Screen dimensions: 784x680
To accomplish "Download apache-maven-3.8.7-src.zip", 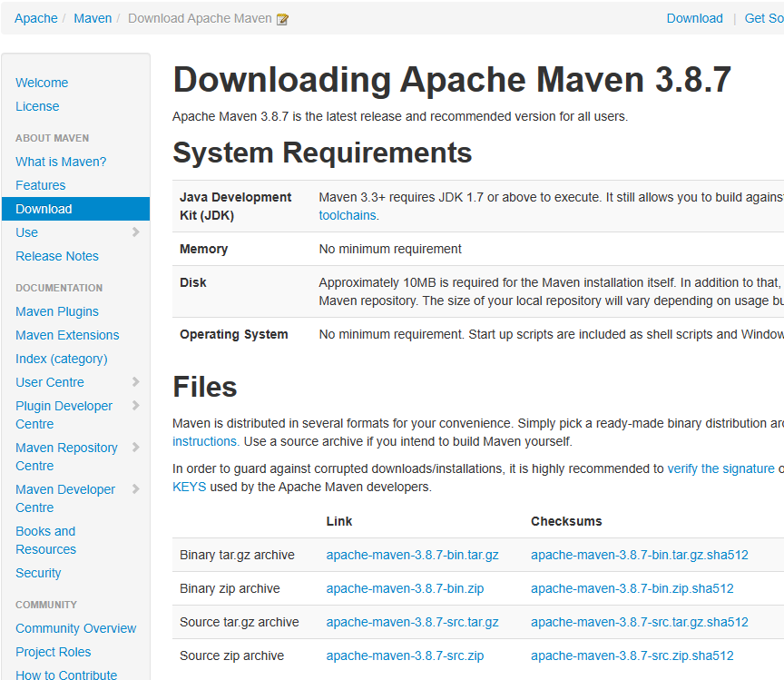I will pyautogui.click(x=405, y=655).
